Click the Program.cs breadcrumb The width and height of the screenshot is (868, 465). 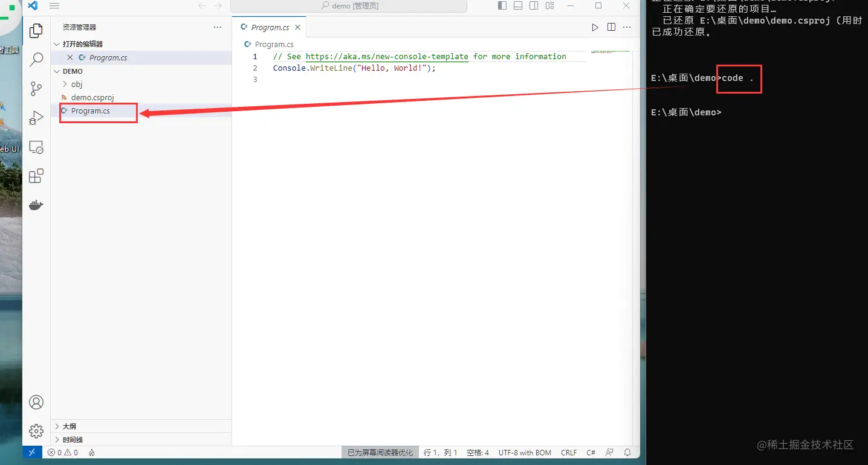[x=274, y=44]
